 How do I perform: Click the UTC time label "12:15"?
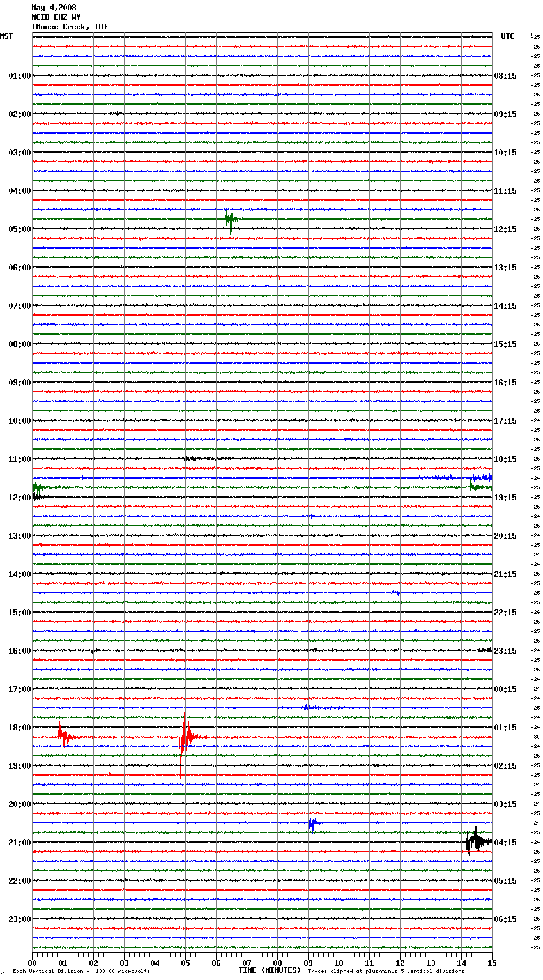[x=505, y=229]
